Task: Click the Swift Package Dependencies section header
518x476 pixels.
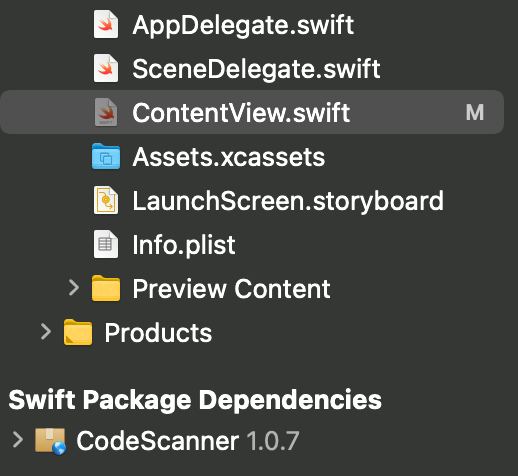Action: [195, 400]
